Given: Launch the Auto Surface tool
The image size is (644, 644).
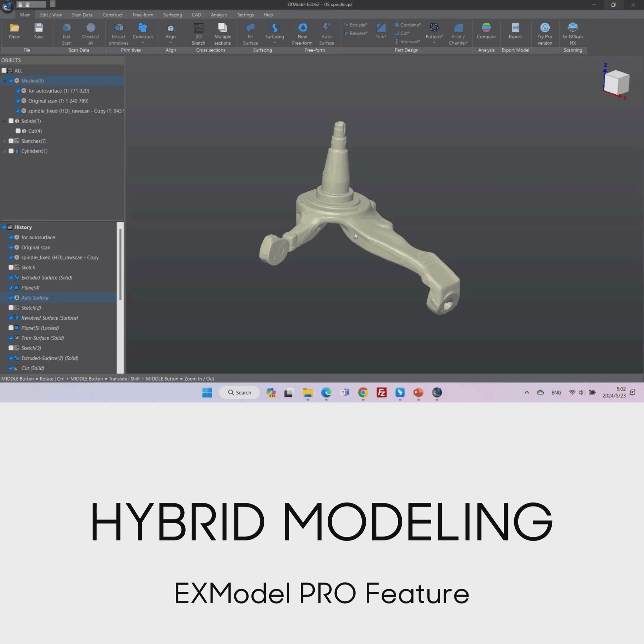Looking at the screenshot, I should click(326, 28).
